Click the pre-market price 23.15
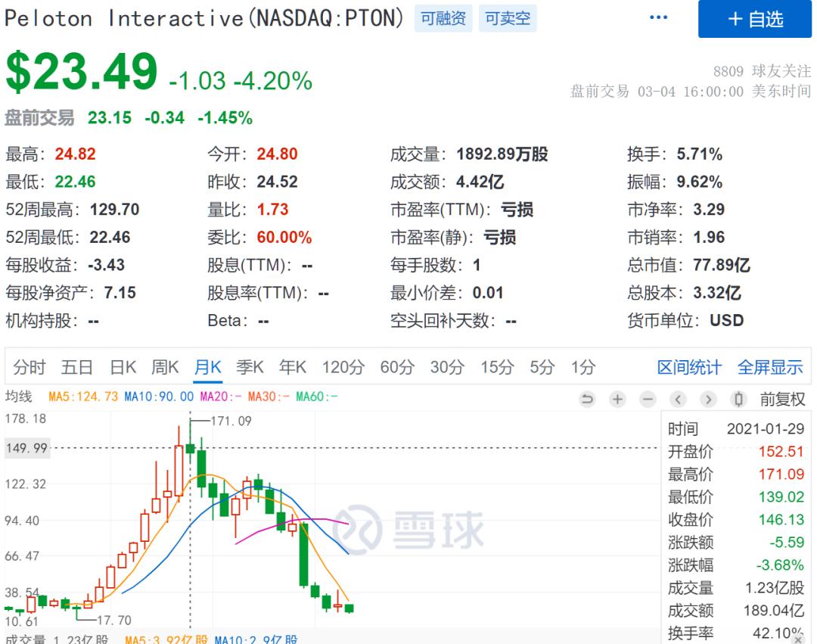 click(110, 118)
